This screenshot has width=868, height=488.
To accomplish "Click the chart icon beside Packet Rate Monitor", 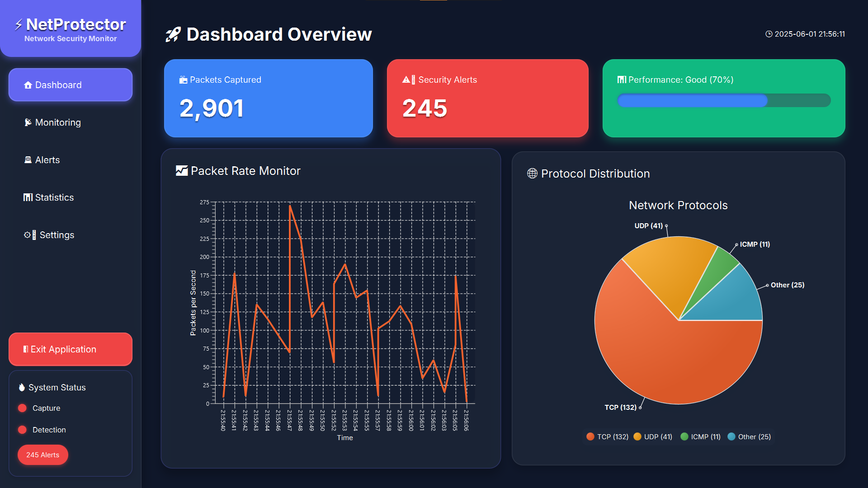I will click(182, 171).
